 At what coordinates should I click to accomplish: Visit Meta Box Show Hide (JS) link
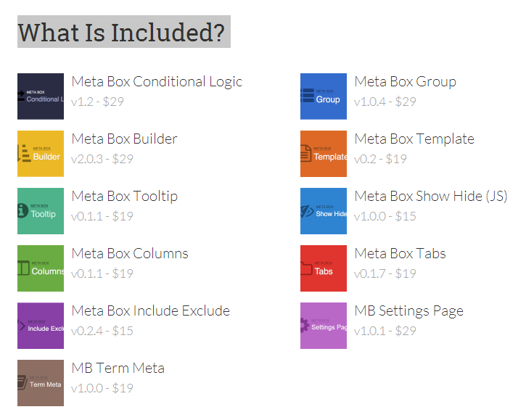[431, 197]
